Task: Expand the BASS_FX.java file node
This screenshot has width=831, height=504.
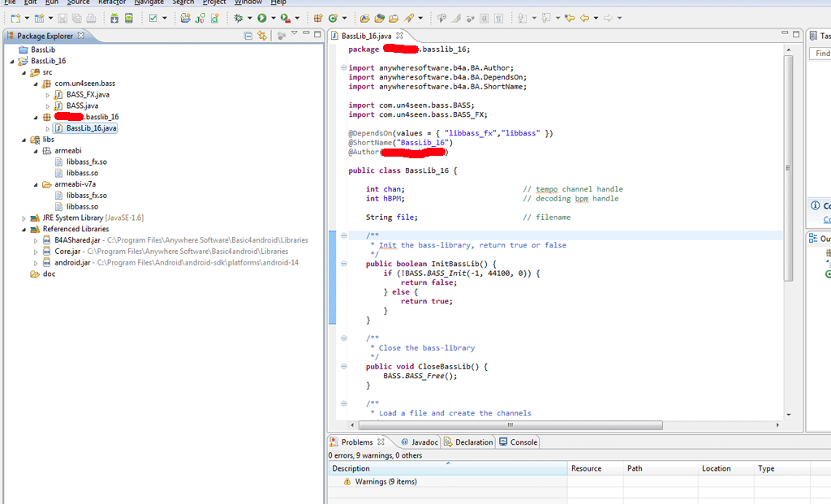Action: (x=47, y=95)
